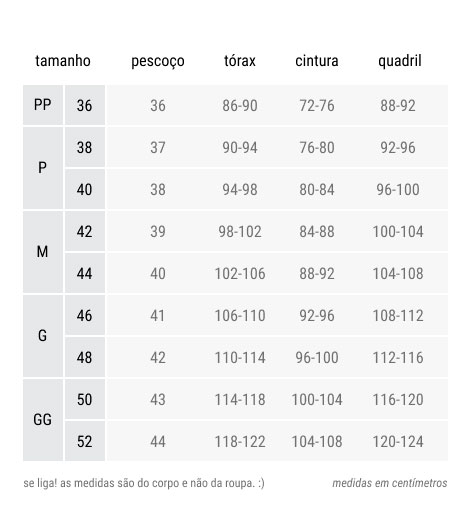Click the cintura column header
Viewport: 466px width, 530px height.
pos(317,61)
